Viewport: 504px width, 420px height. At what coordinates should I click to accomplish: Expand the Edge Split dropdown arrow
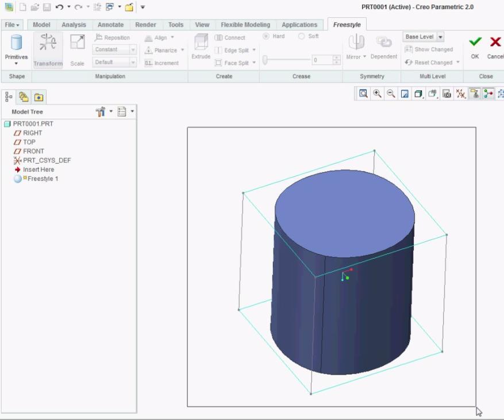(254, 50)
